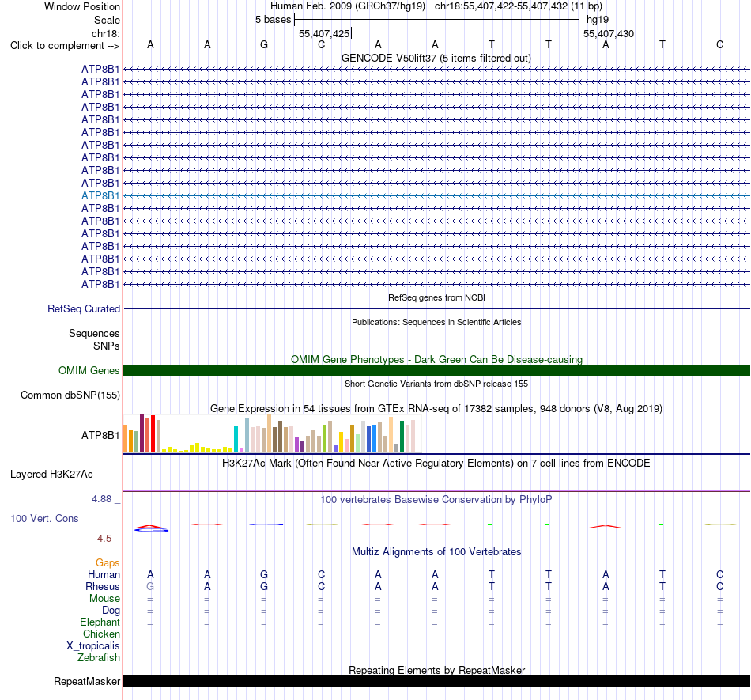Click the 100 Vert. Cons track label
Image resolution: width=751 pixels, height=700 pixels.
click(x=44, y=518)
